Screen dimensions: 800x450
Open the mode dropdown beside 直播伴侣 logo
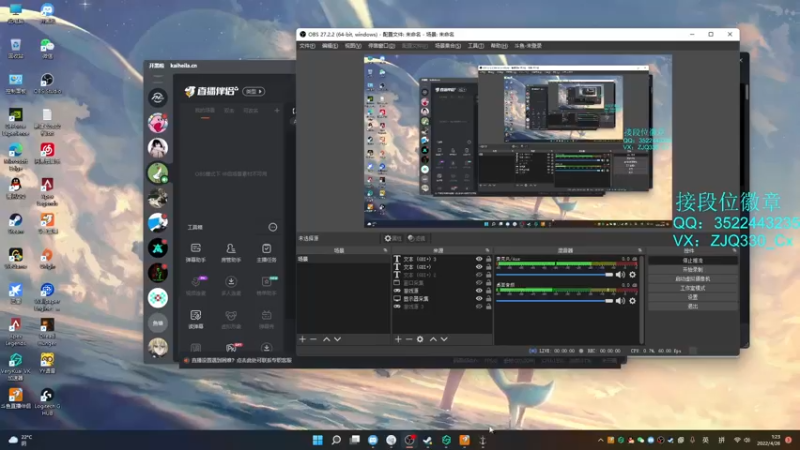[x=254, y=91]
